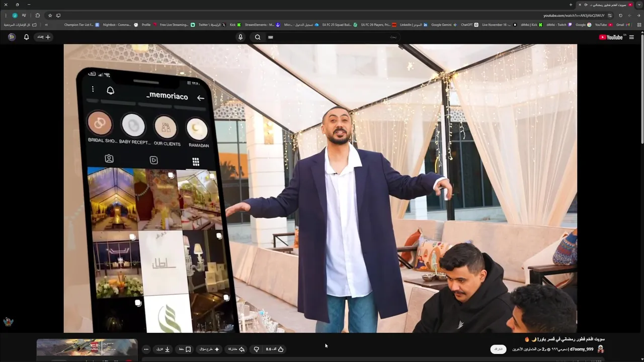Mute audio indicator on YouTube tab
This screenshot has height=362, width=644.
[x=586, y=5]
